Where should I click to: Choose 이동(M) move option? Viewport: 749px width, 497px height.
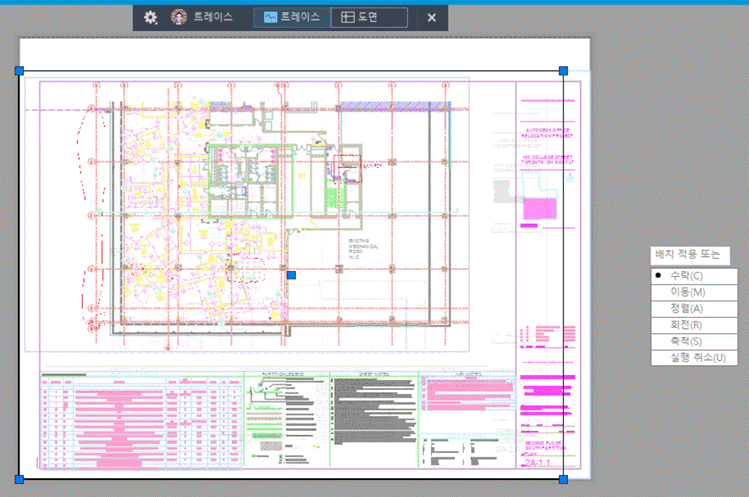(694, 292)
